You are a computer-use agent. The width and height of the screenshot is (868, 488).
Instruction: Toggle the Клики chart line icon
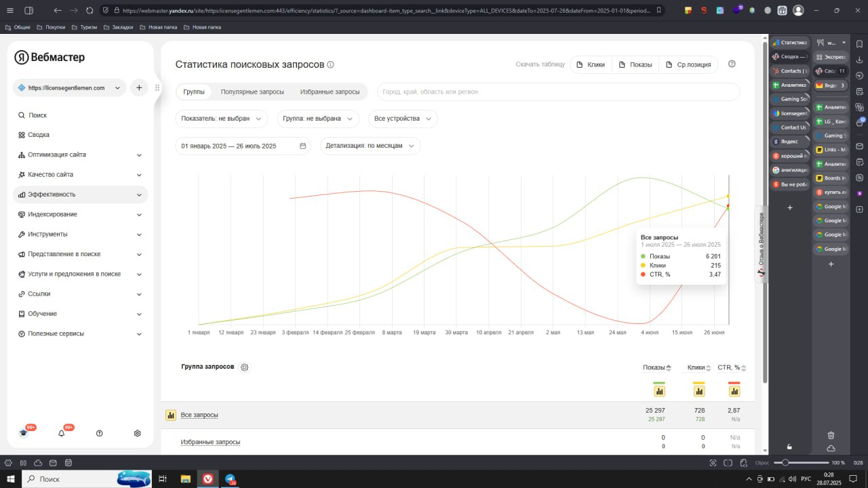pos(698,391)
